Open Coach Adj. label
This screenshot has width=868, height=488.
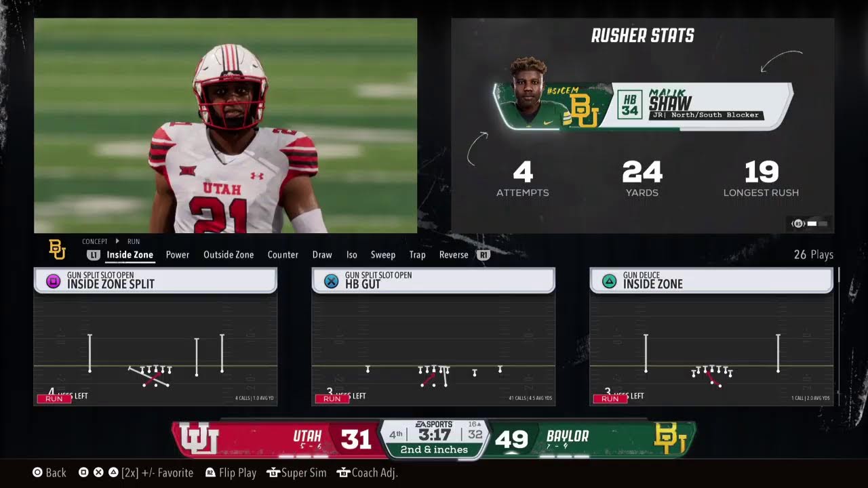pos(375,472)
